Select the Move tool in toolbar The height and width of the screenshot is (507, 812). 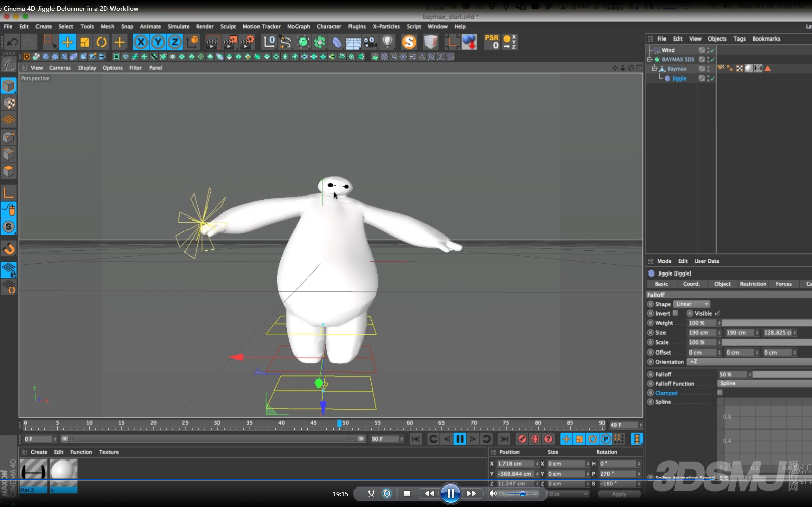(x=67, y=42)
